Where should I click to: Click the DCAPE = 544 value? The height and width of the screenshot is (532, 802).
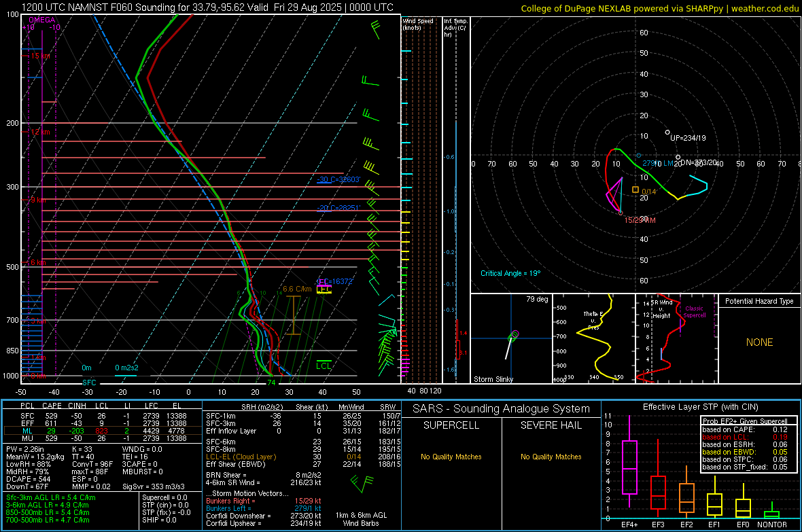(29, 479)
